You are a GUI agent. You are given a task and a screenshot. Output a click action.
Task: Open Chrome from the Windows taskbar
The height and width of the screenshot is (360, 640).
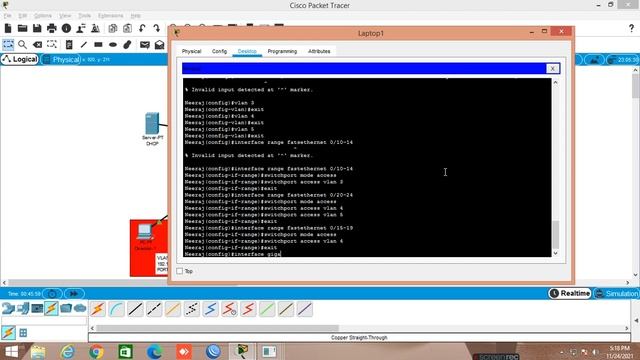point(96,351)
